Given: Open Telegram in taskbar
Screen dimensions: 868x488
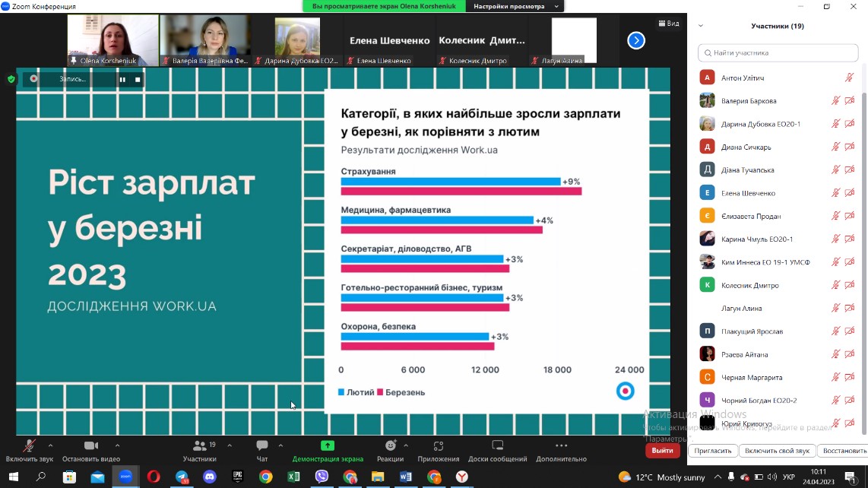Looking at the screenshot, I should tap(182, 477).
